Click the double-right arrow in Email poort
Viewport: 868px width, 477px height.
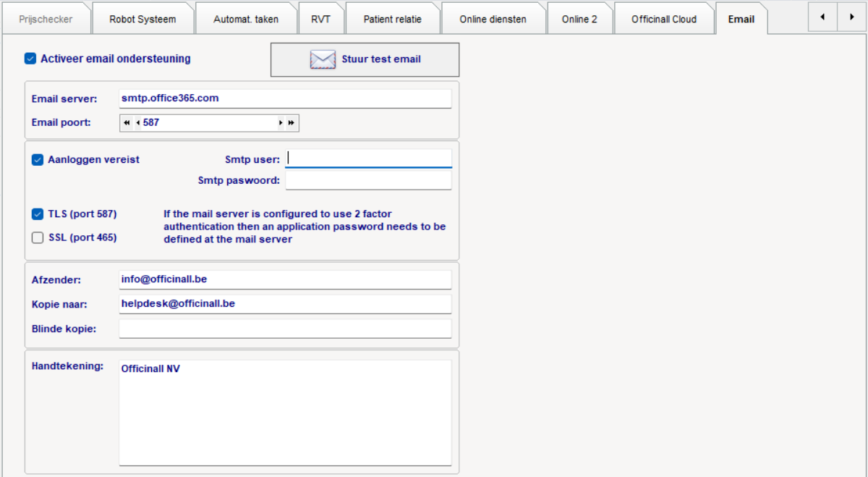click(x=292, y=123)
